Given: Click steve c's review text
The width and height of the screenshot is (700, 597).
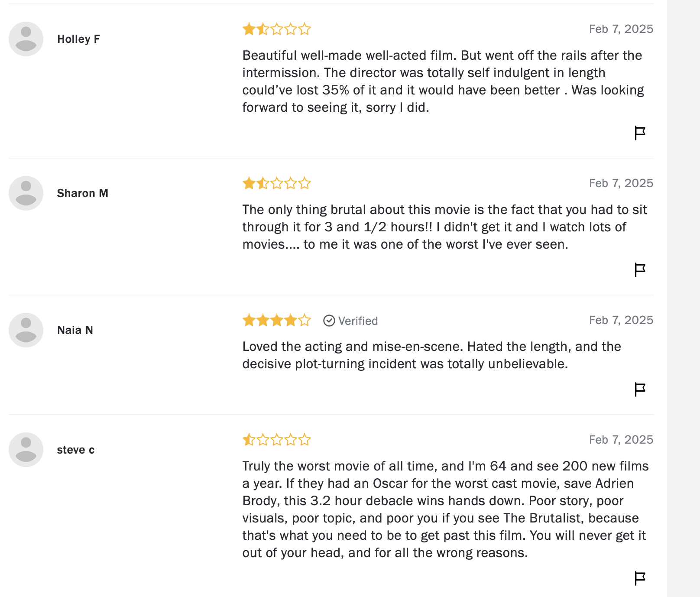Looking at the screenshot, I should coord(445,509).
